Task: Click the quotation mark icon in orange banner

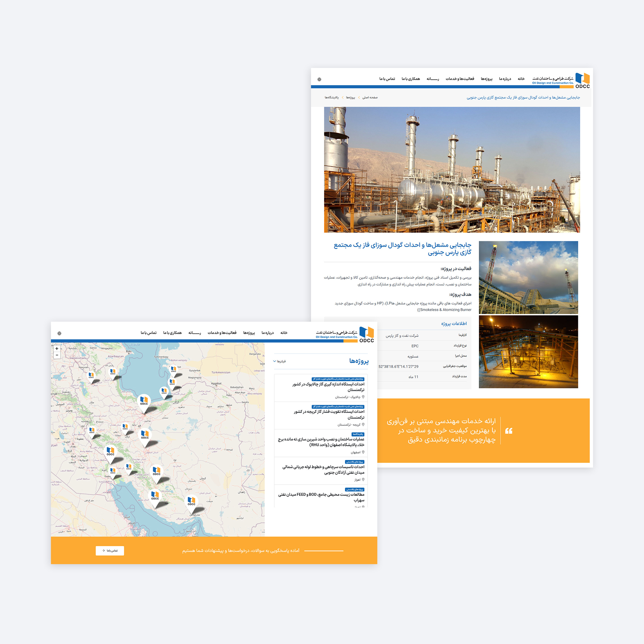Action: [x=509, y=431]
